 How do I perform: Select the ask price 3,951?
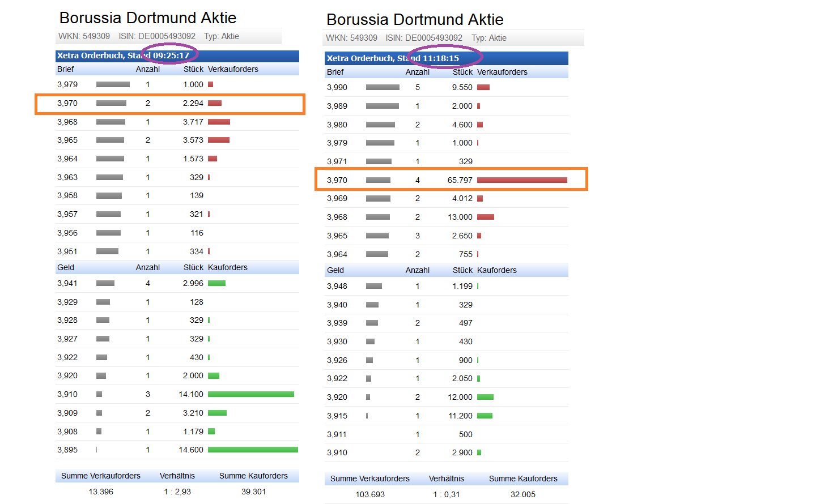(67, 251)
